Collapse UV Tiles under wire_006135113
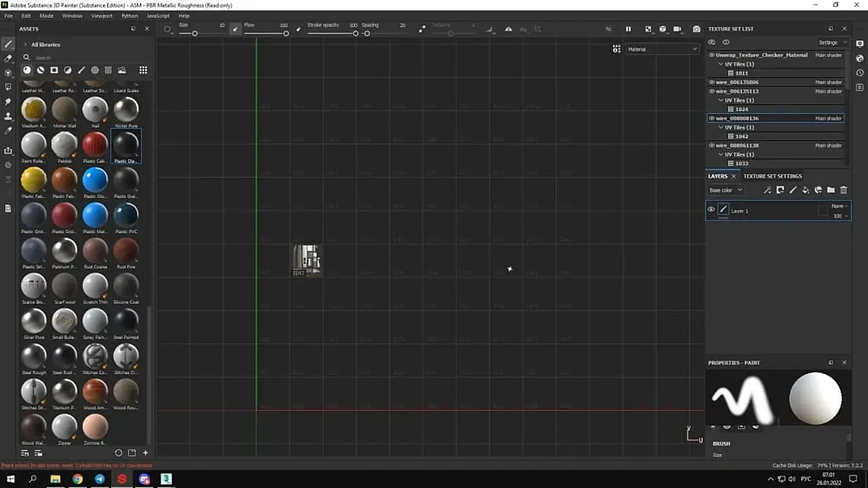This screenshot has width=868, height=488. [721, 100]
